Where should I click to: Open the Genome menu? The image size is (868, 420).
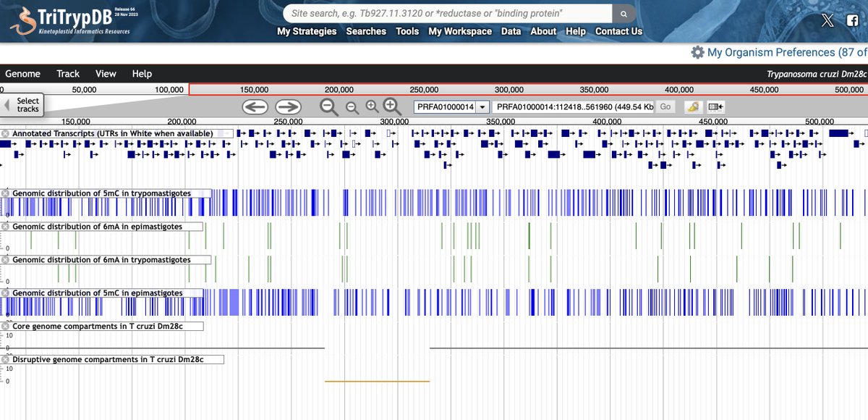tap(23, 74)
